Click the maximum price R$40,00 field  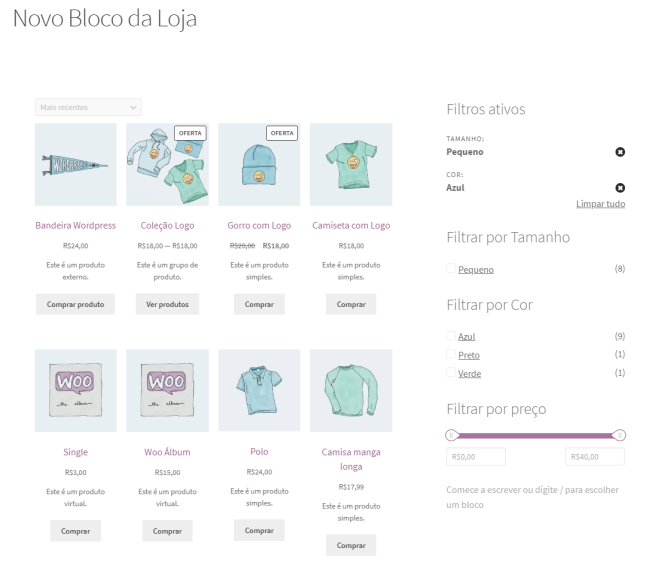(x=595, y=457)
